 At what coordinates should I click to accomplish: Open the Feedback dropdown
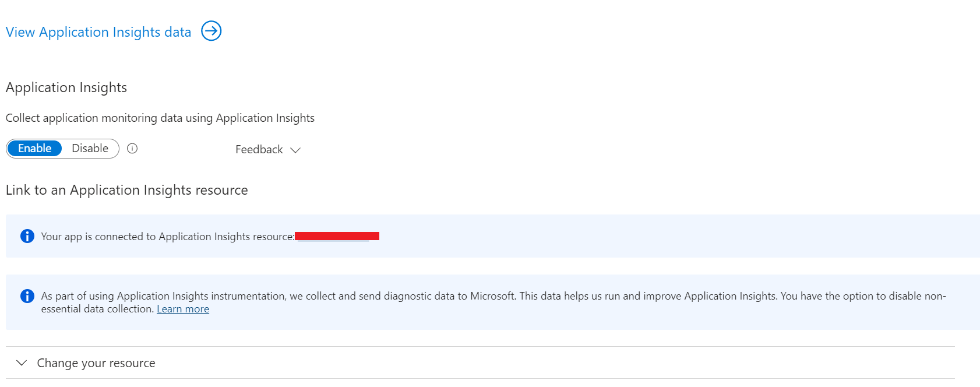[x=267, y=149]
